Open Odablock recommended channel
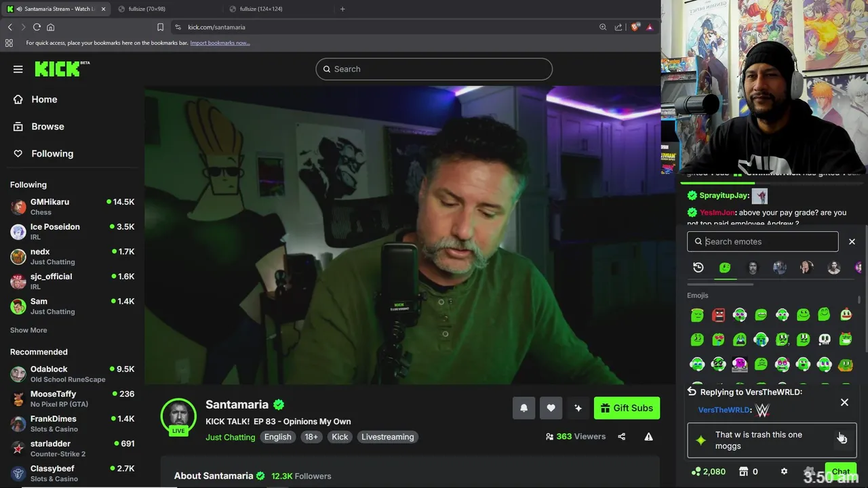 coord(72,374)
